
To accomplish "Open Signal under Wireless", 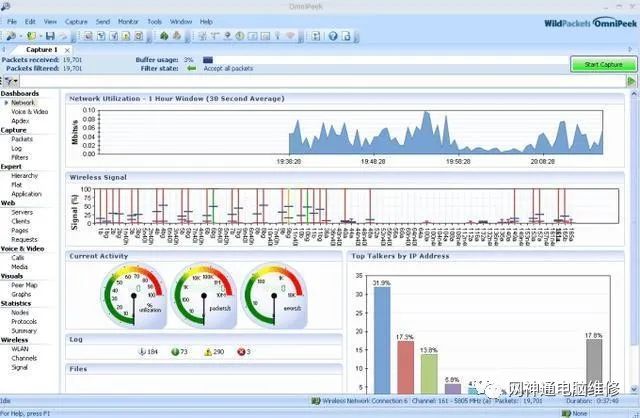I will click(x=19, y=367).
